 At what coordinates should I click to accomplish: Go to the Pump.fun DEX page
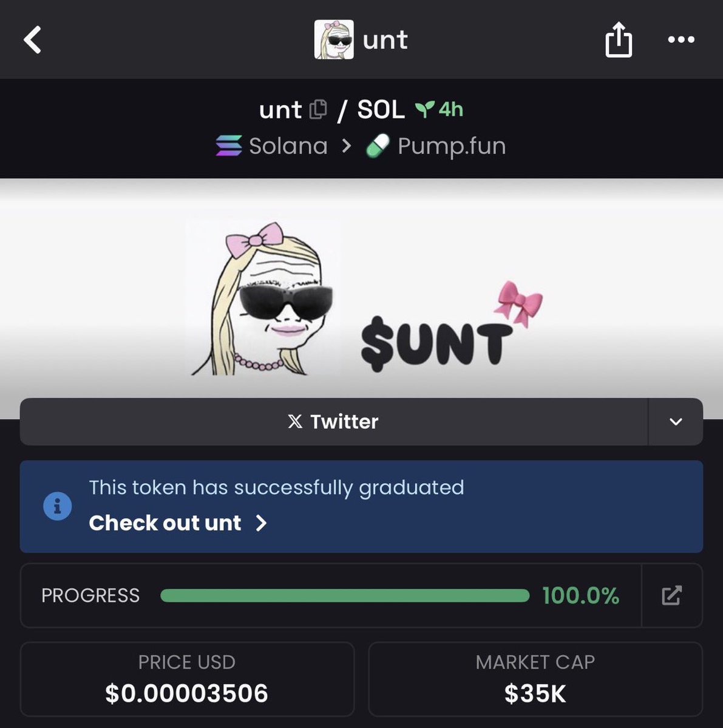click(451, 146)
